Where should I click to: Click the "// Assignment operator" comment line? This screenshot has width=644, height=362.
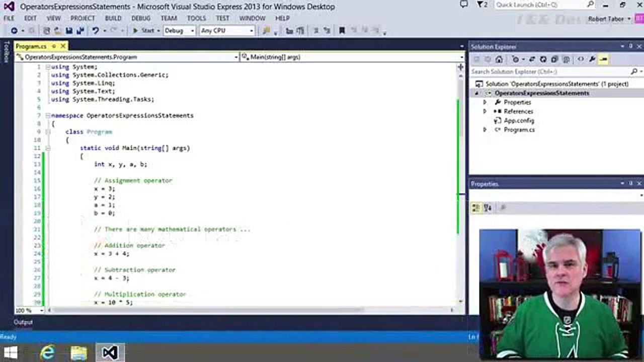coord(133,180)
